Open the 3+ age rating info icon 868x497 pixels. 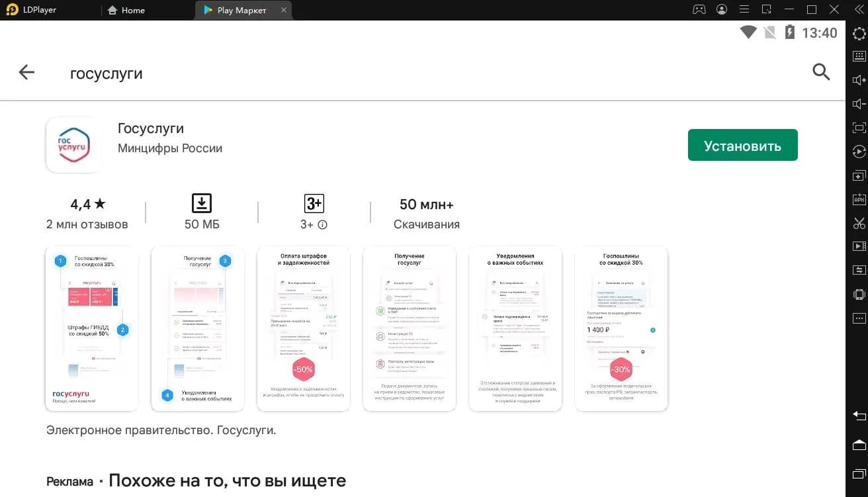[x=322, y=225]
